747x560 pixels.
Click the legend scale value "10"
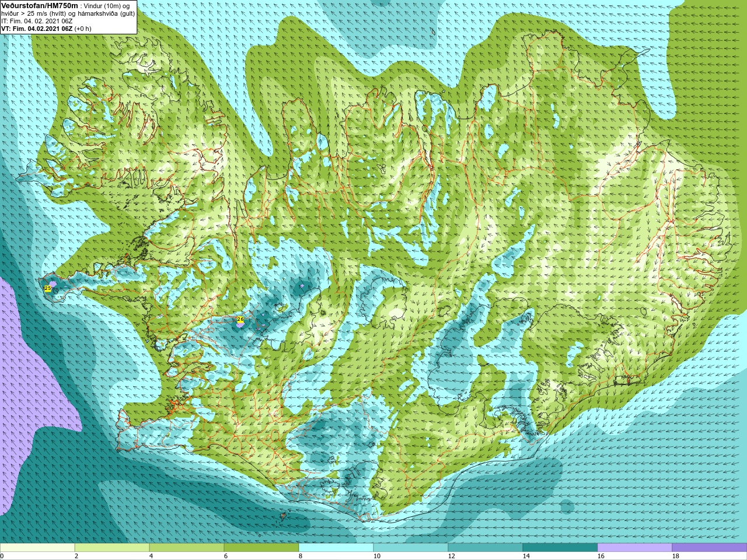376,556
